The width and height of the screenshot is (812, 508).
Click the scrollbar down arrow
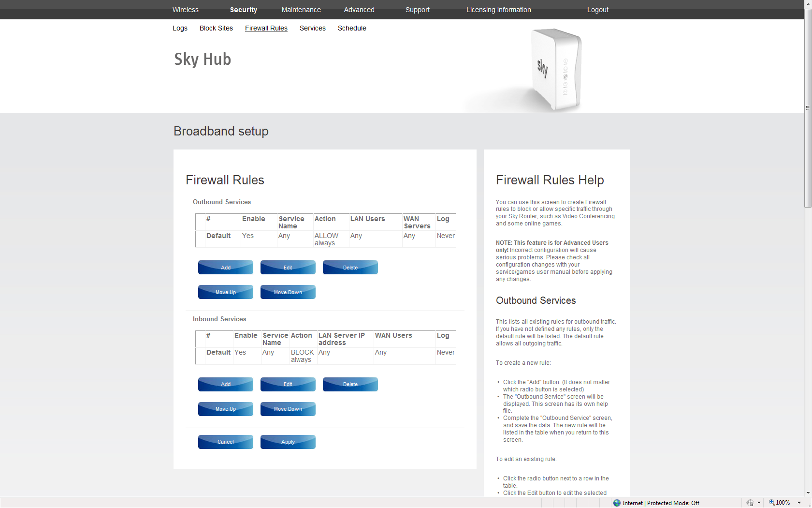pos(808,493)
